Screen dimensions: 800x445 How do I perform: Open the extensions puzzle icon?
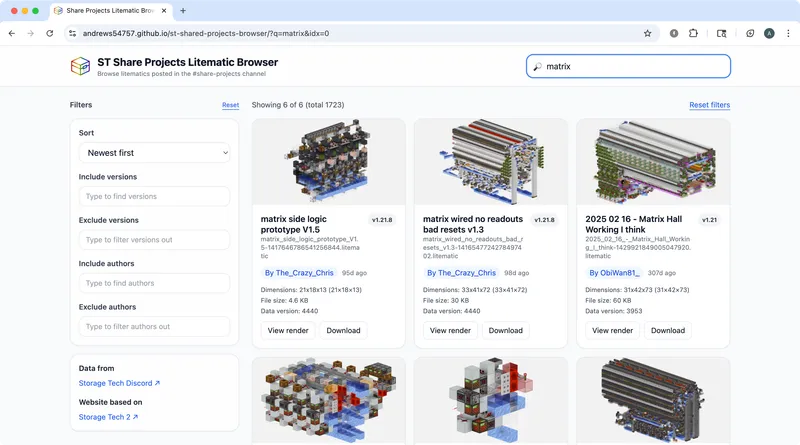point(693,33)
